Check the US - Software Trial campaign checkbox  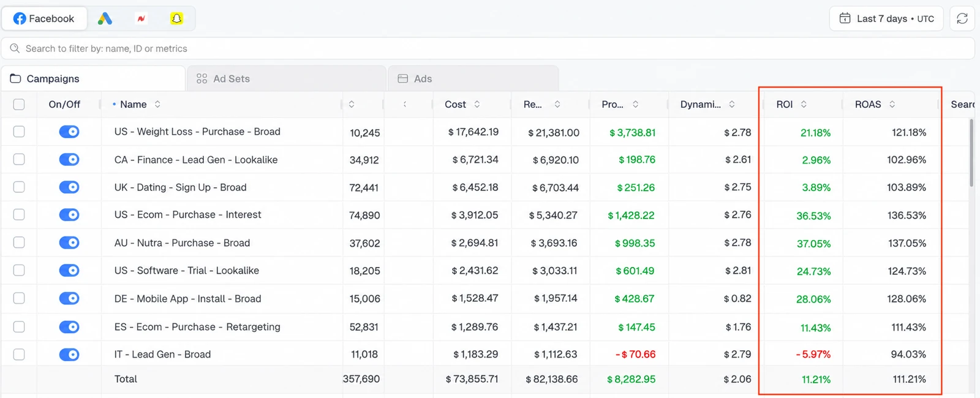pos(19,270)
